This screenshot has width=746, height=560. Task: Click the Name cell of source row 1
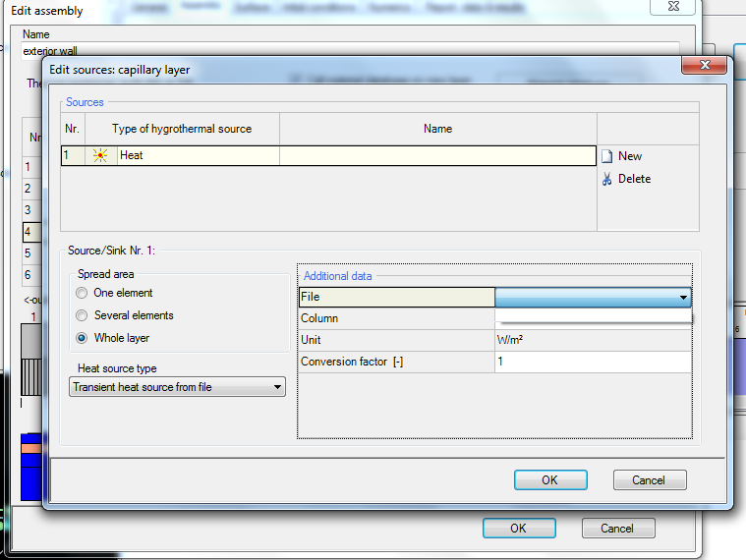[437, 155]
